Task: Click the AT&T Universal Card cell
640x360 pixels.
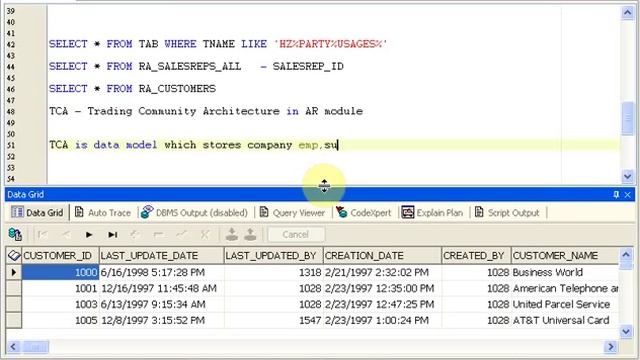Action: point(565,320)
